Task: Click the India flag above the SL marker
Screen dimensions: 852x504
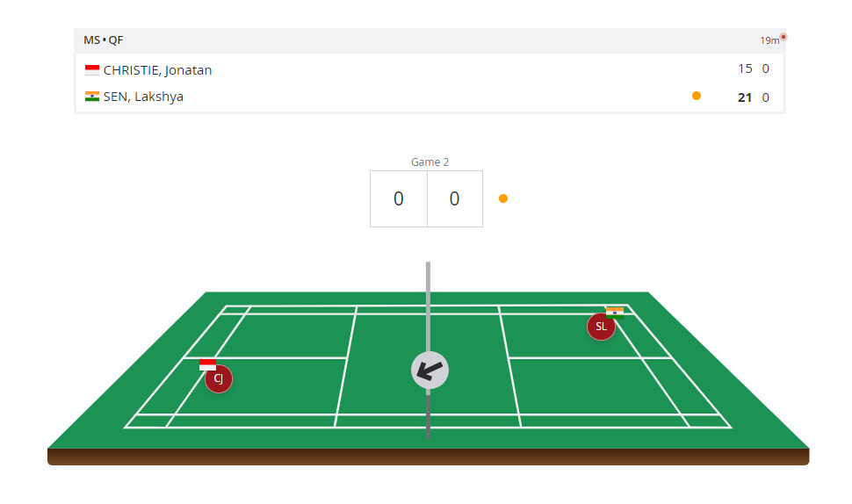Action: [615, 311]
